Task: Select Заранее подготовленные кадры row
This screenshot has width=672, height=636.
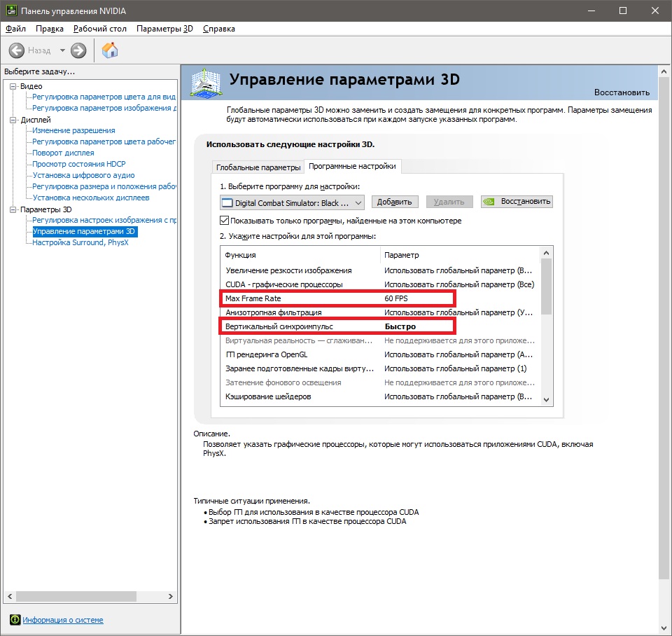Action: pos(379,368)
